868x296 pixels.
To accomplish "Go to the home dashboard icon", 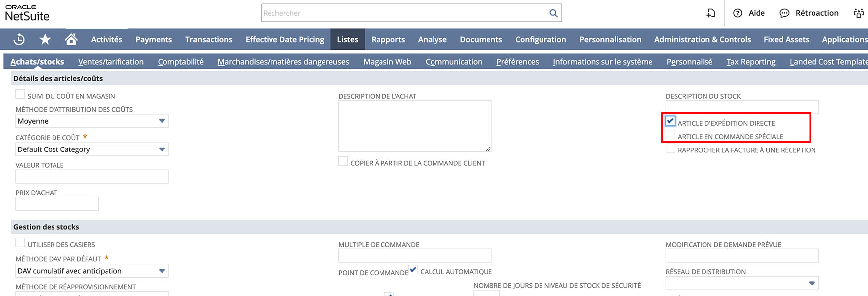I will click(x=71, y=39).
